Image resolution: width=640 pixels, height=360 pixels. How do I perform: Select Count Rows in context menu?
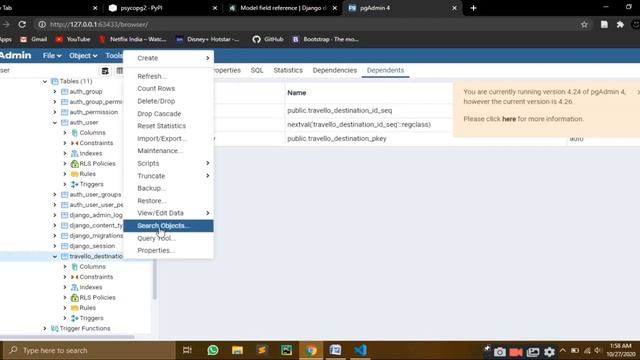(x=168, y=89)
